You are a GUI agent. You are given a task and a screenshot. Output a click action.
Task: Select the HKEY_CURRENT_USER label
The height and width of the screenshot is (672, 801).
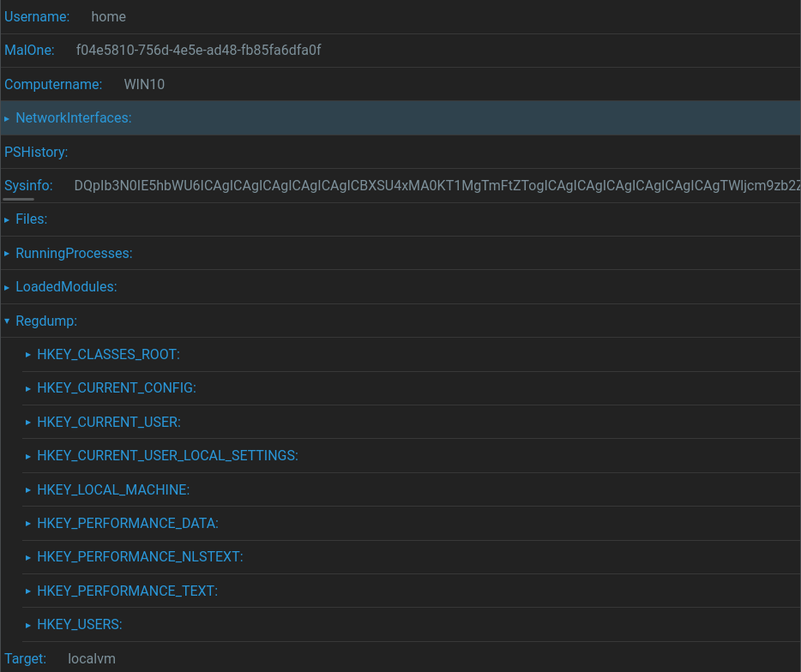click(109, 423)
